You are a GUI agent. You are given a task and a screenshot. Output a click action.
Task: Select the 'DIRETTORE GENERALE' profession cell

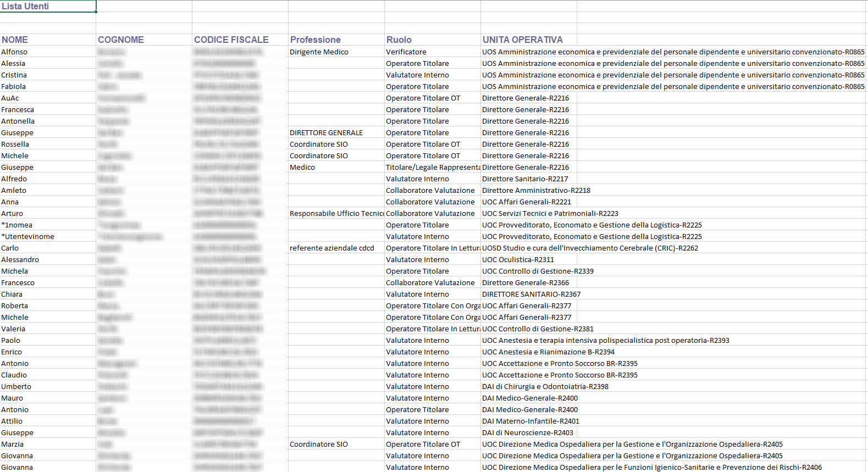pyautogui.click(x=336, y=132)
